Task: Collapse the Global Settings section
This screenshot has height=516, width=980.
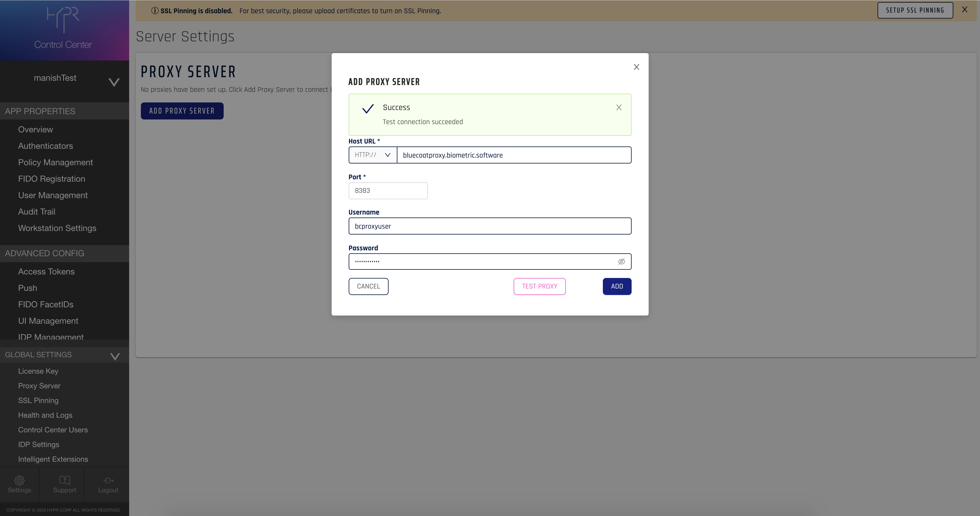Action: [115, 356]
